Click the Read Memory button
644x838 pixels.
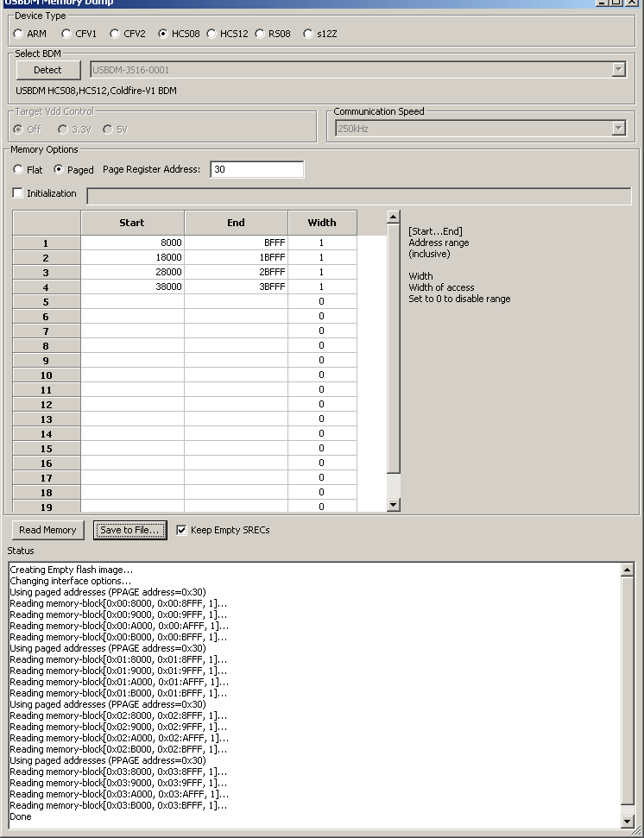click(47, 530)
